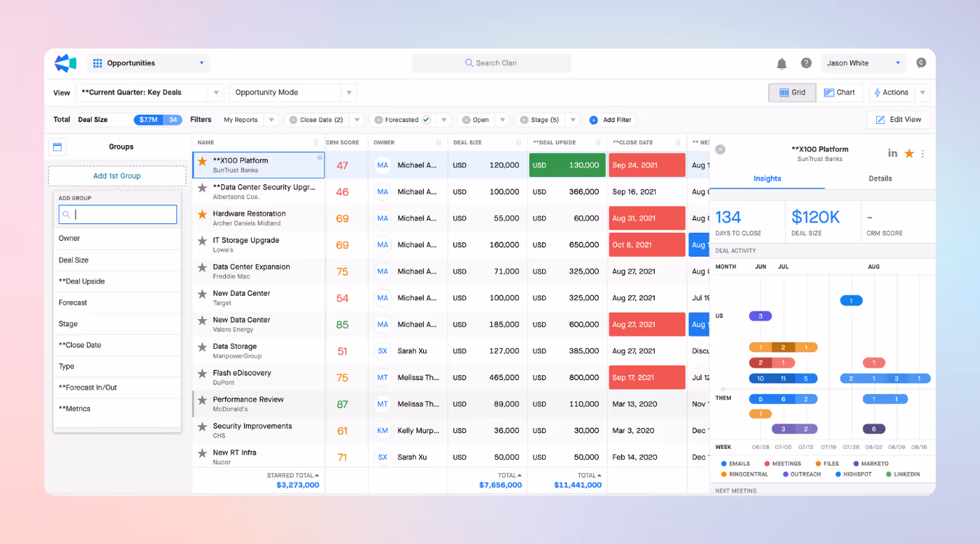Screen dimensions: 980x544
Task: Star the **Data Center Security Upgrade row
Action: [x=203, y=188]
